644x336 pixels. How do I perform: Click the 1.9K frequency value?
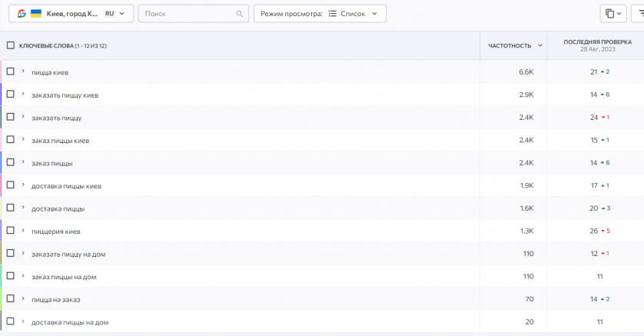(527, 185)
